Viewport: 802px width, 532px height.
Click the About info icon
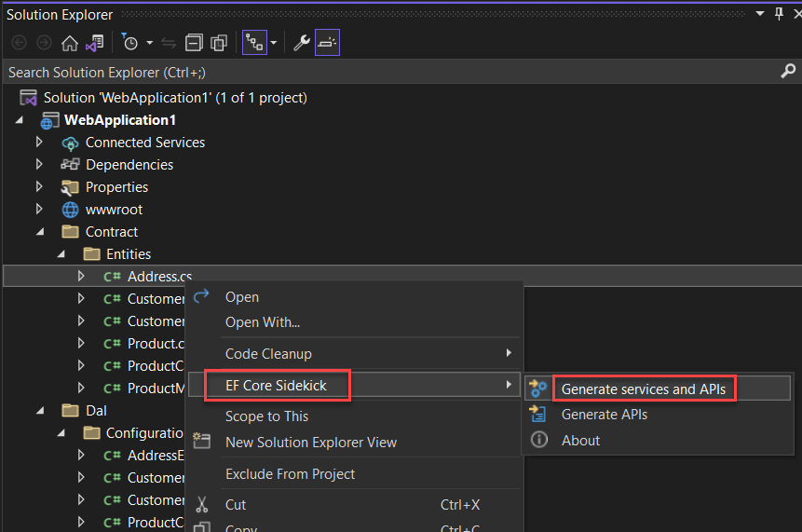539,440
